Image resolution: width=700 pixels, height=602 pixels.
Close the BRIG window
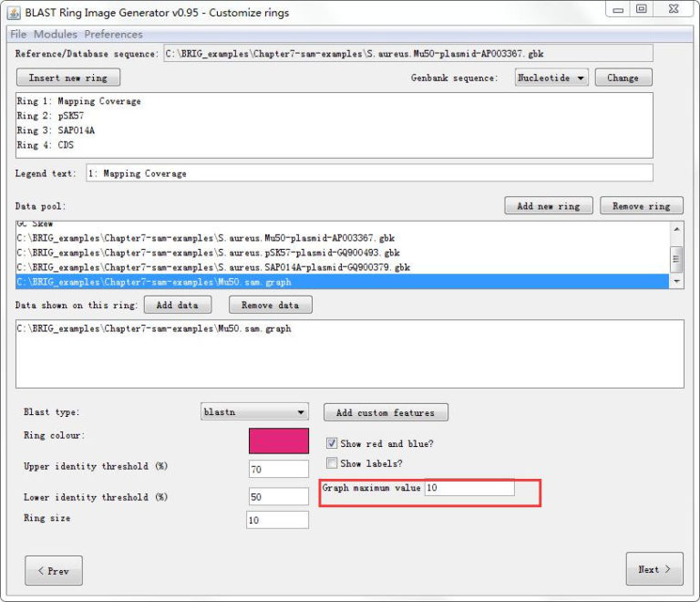674,9
